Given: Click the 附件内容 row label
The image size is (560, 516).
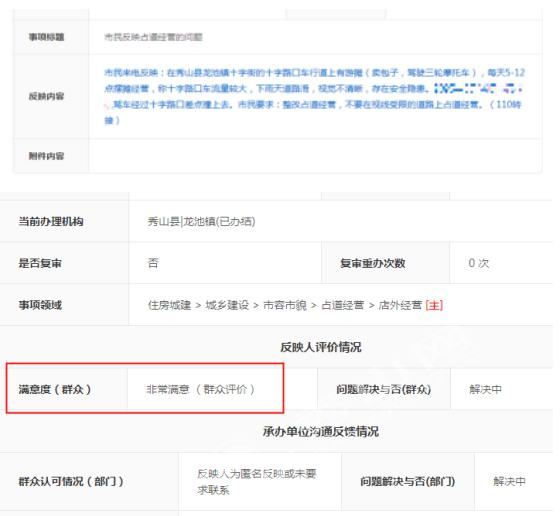Looking at the screenshot, I should tap(46, 156).
